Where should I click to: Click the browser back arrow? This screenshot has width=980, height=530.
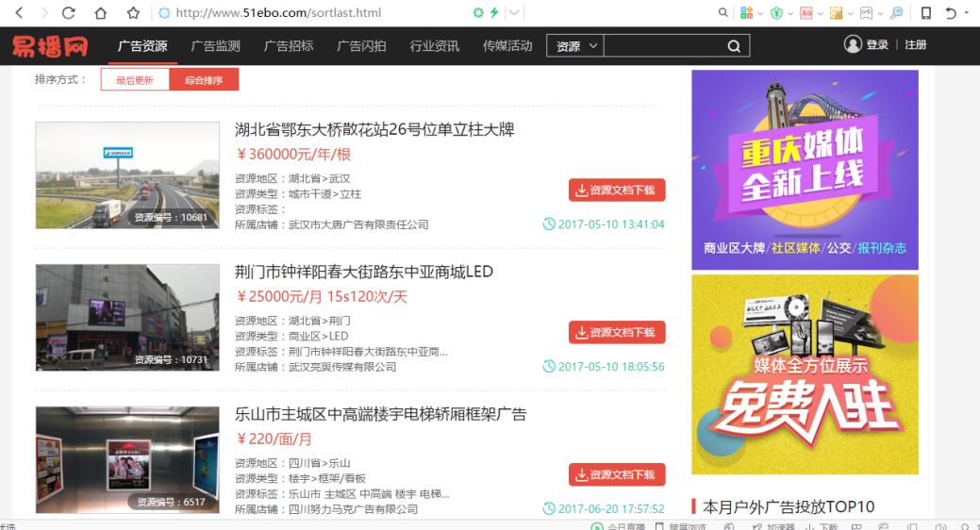(18, 13)
